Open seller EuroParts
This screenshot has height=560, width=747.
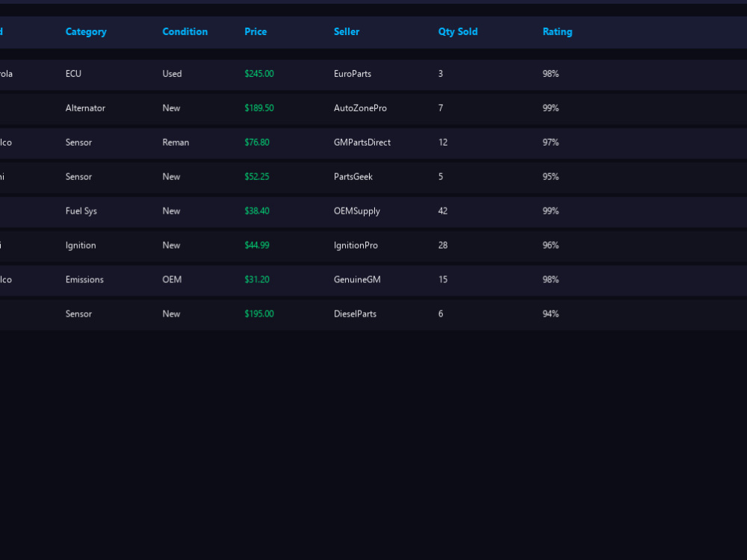(353, 74)
